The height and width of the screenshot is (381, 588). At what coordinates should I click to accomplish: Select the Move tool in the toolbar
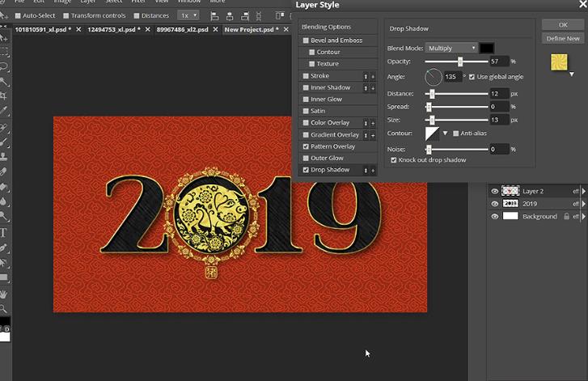(x=3, y=38)
